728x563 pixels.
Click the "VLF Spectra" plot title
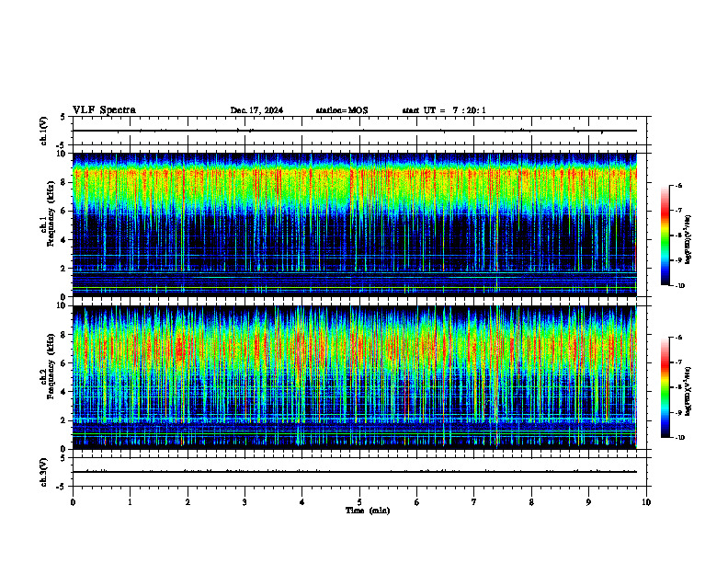pos(104,110)
